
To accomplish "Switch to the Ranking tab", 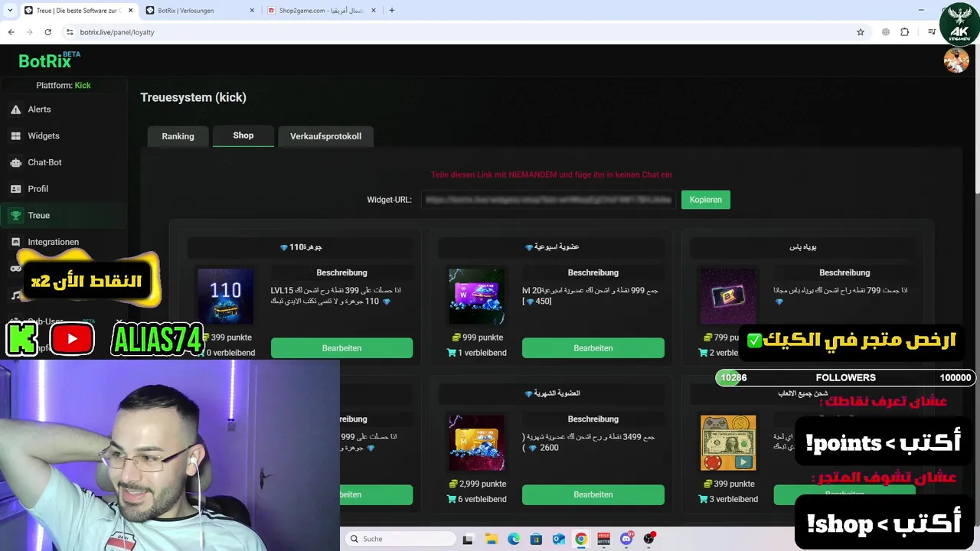I will [178, 136].
